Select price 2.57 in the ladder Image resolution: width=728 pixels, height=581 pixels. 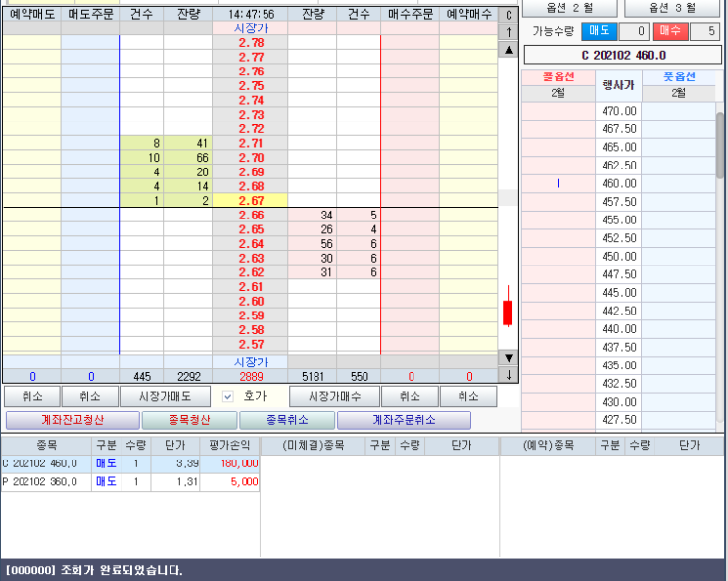click(250, 345)
